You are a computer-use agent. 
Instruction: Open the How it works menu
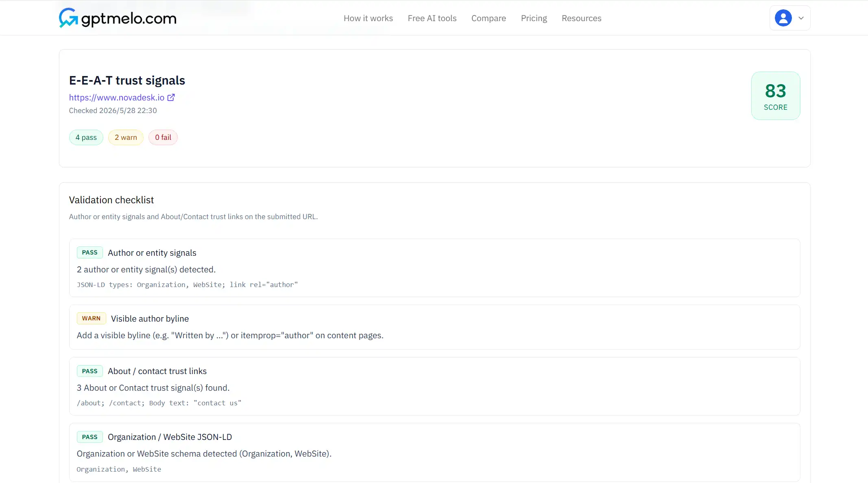(368, 18)
